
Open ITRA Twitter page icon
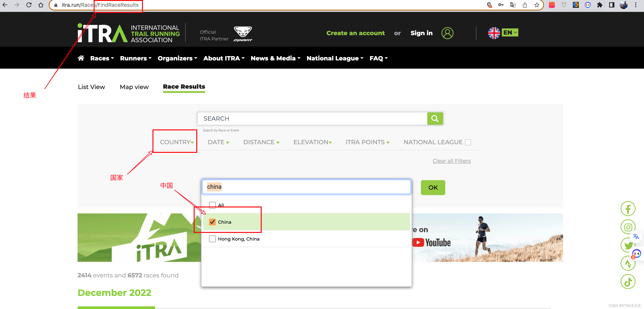pos(628,245)
